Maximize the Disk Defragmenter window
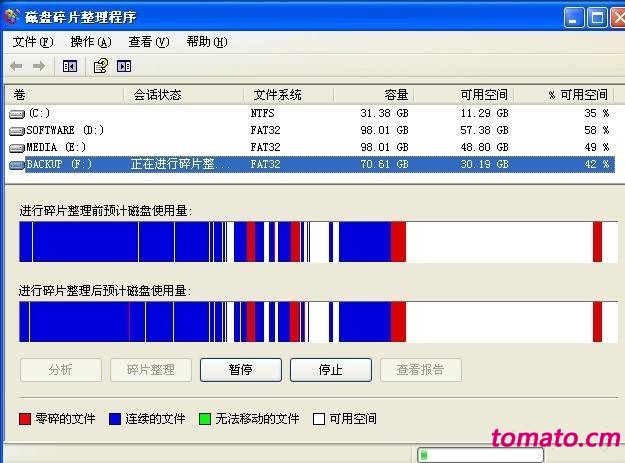This screenshot has height=463, width=625. [x=597, y=18]
